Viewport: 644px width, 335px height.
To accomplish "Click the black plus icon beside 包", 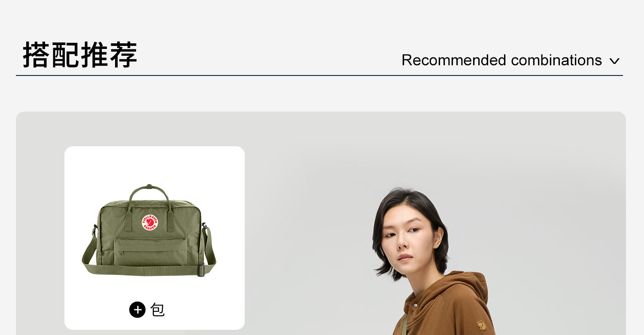I will click(x=137, y=309).
